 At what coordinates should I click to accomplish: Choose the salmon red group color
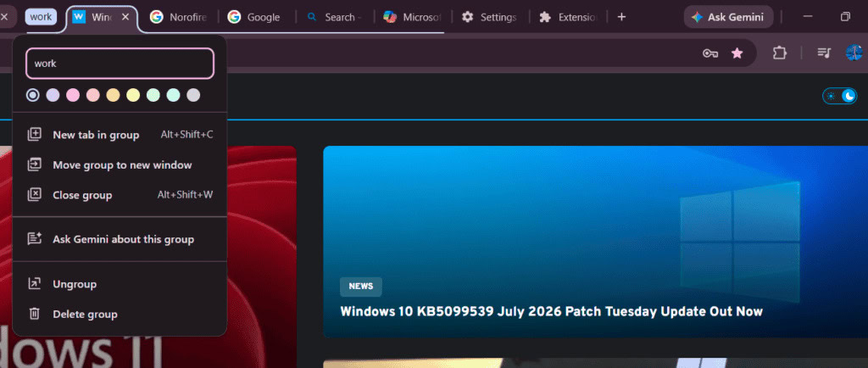tap(93, 95)
